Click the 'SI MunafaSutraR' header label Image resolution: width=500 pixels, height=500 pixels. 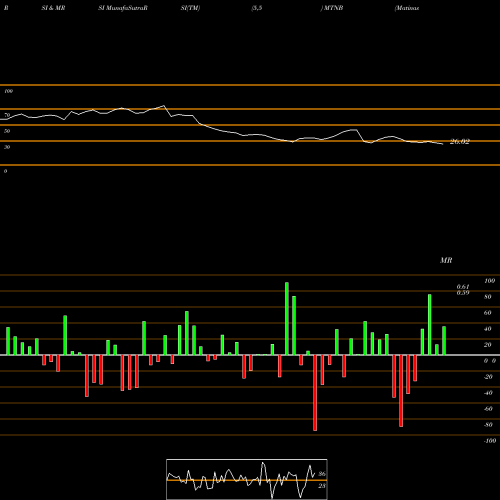pyautogui.click(x=123, y=8)
